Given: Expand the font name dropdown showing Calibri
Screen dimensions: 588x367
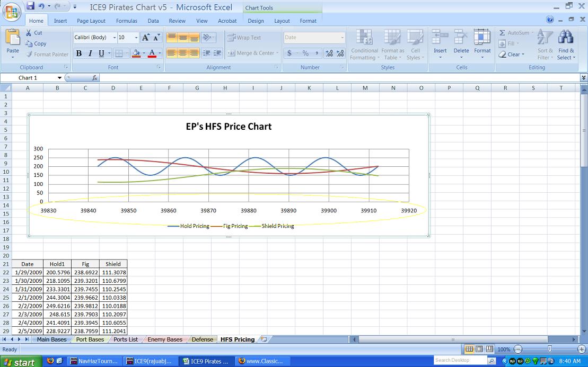Looking at the screenshot, I should point(114,38).
